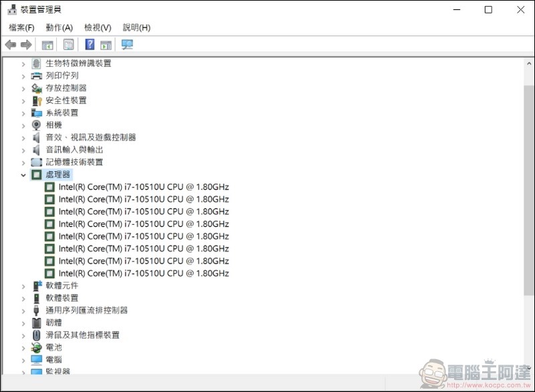
Task: Select the first Intel Core i7-10510U entry
Action: point(134,187)
